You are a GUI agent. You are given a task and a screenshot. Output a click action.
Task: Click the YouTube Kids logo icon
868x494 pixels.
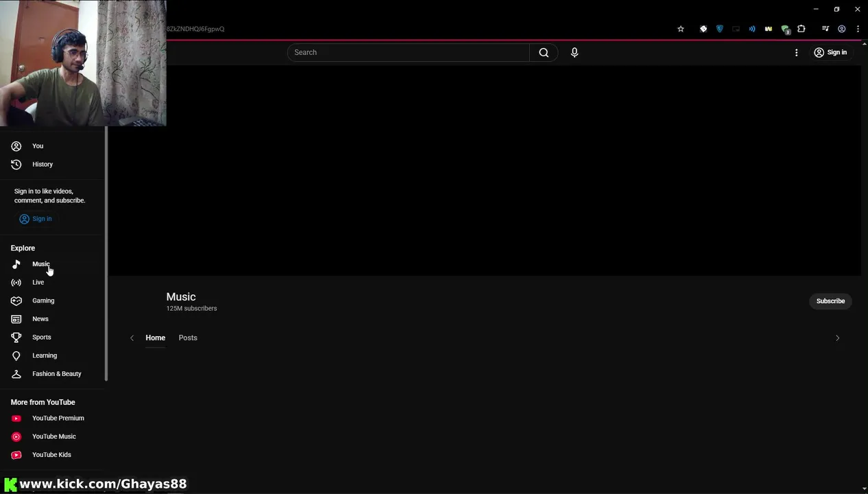click(x=16, y=455)
